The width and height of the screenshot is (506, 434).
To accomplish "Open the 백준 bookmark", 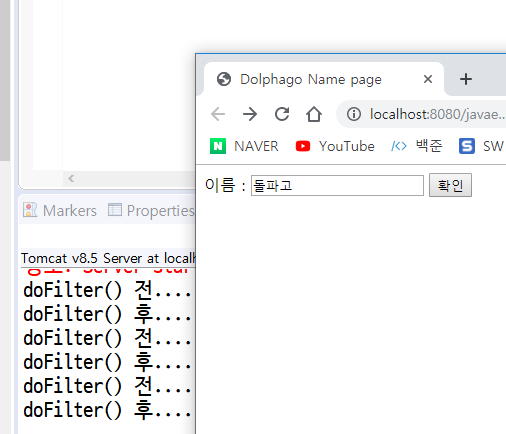I will point(417,146).
